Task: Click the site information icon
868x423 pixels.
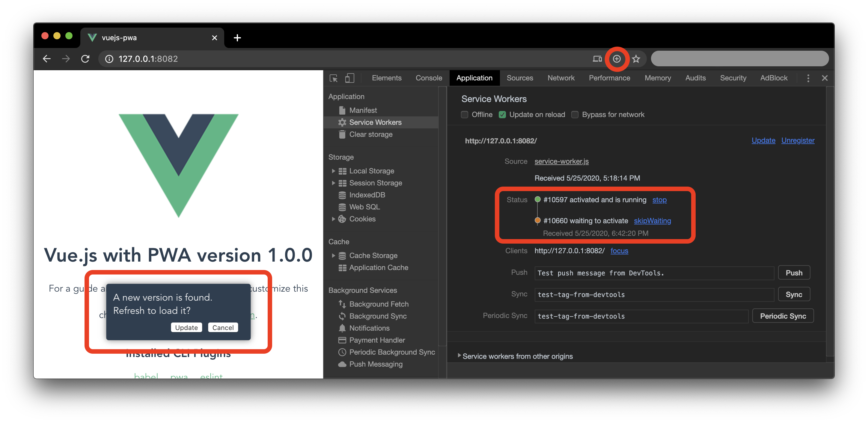Action: pos(109,59)
